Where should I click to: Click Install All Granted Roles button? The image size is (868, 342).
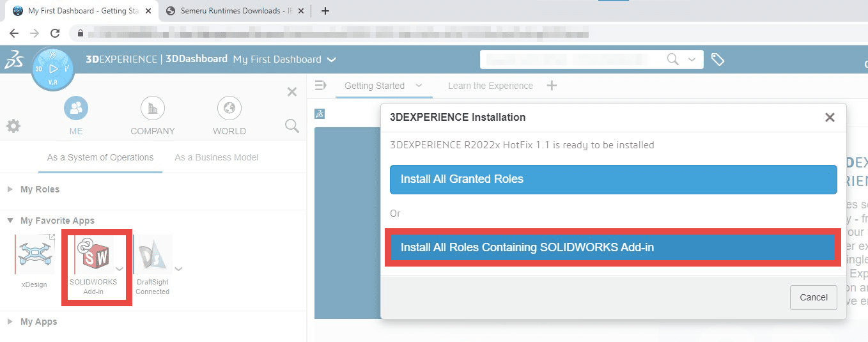tap(613, 180)
